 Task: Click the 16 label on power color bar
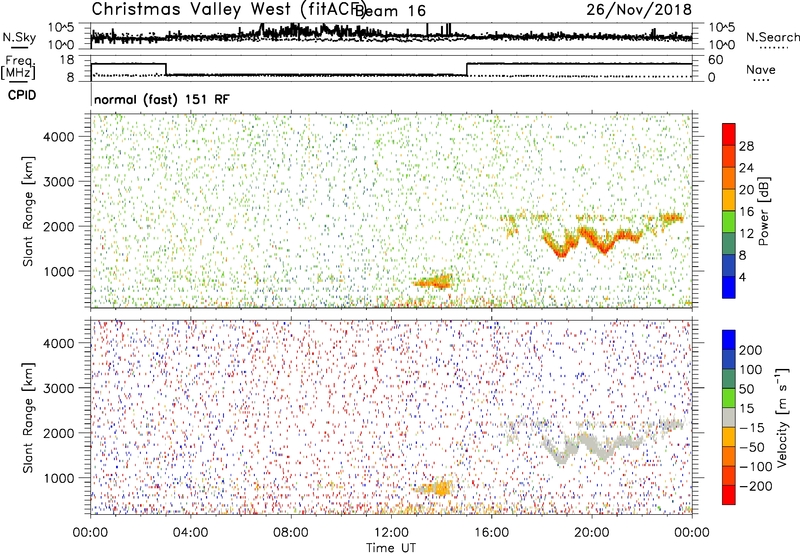pos(746,212)
